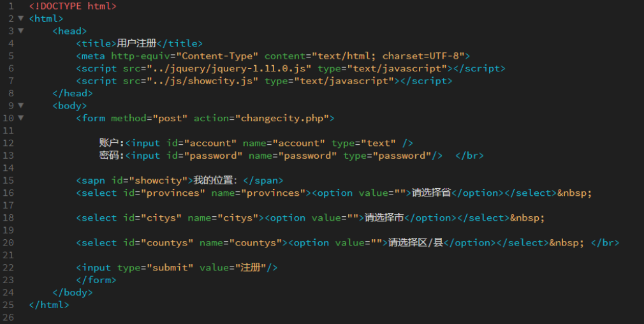This screenshot has height=324, width=644.
Task: Collapse the head section fold arrow on line 3
Action: point(20,31)
